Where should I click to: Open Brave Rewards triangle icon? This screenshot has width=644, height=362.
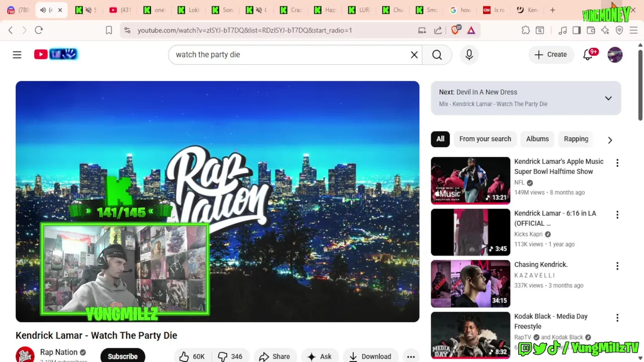pos(471,30)
